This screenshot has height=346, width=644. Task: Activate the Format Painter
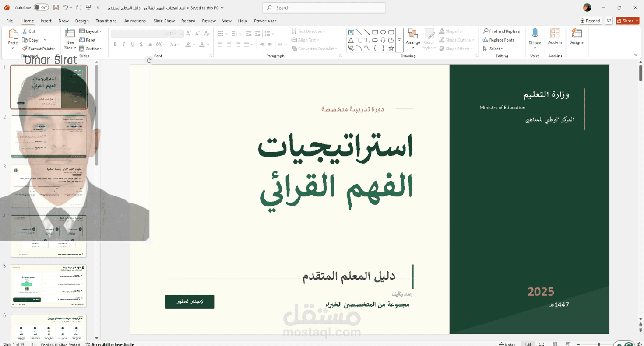pos(39,49)
